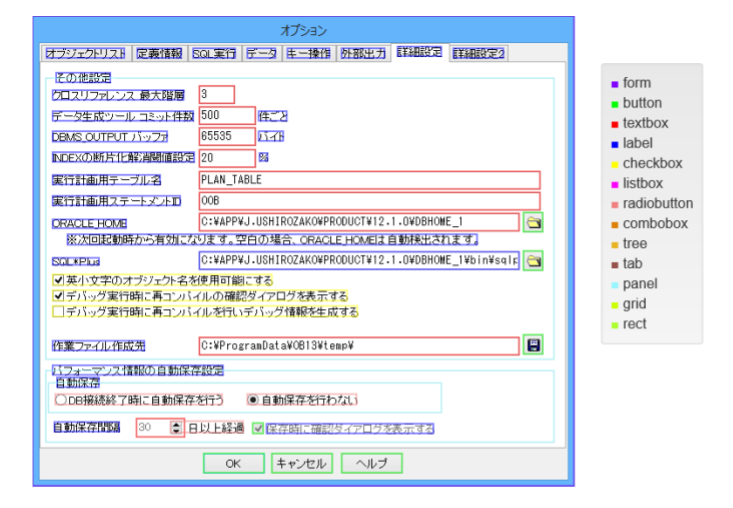733x508 pixels.
Task: Switch to オブジェクトリスト tab
Action: 86,53
